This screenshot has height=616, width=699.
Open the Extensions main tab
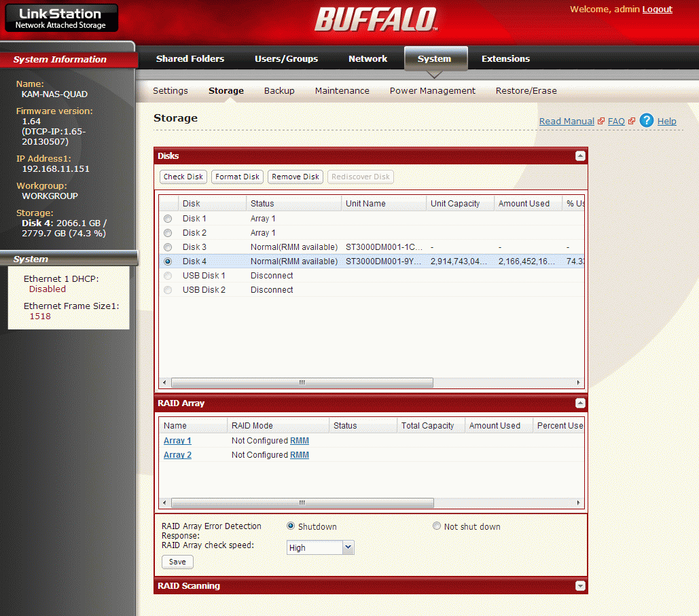pyautogui.click(x=505, y=59)
